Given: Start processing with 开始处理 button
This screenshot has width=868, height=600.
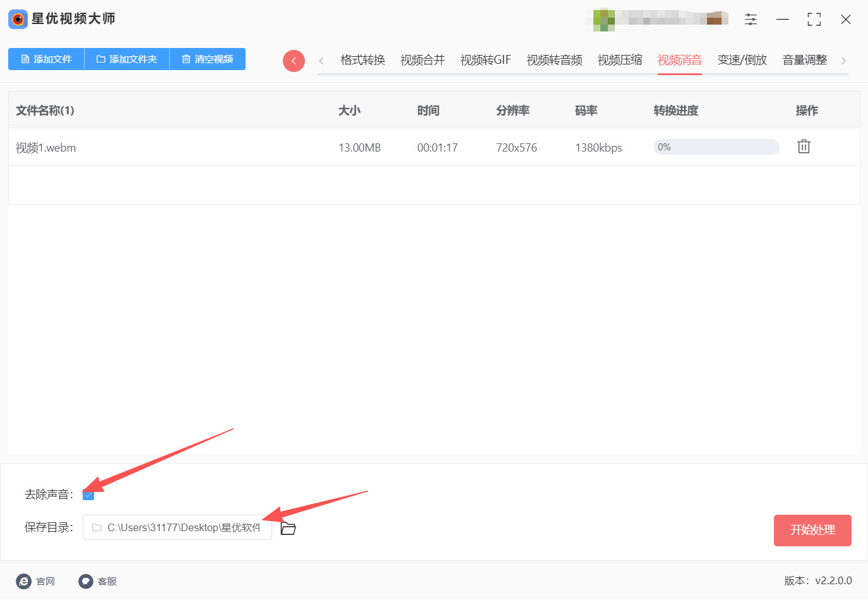Looking at the screenshot, I should 812,530.
